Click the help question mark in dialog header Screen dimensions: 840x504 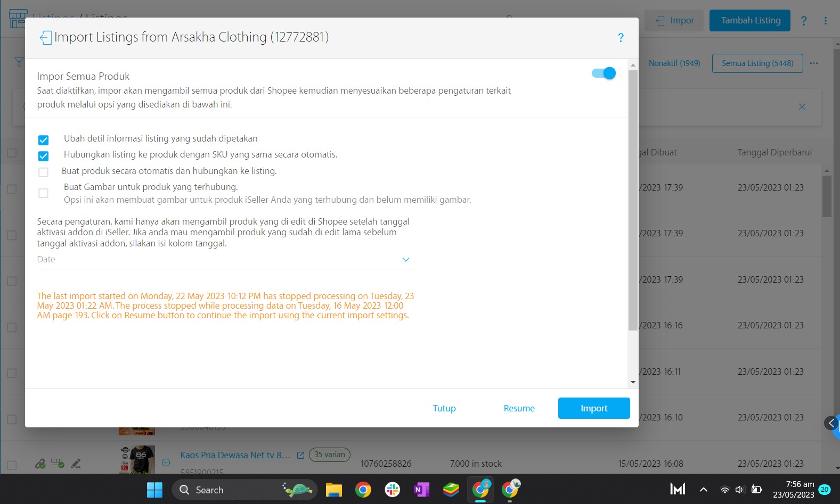[x=621, y=37]
